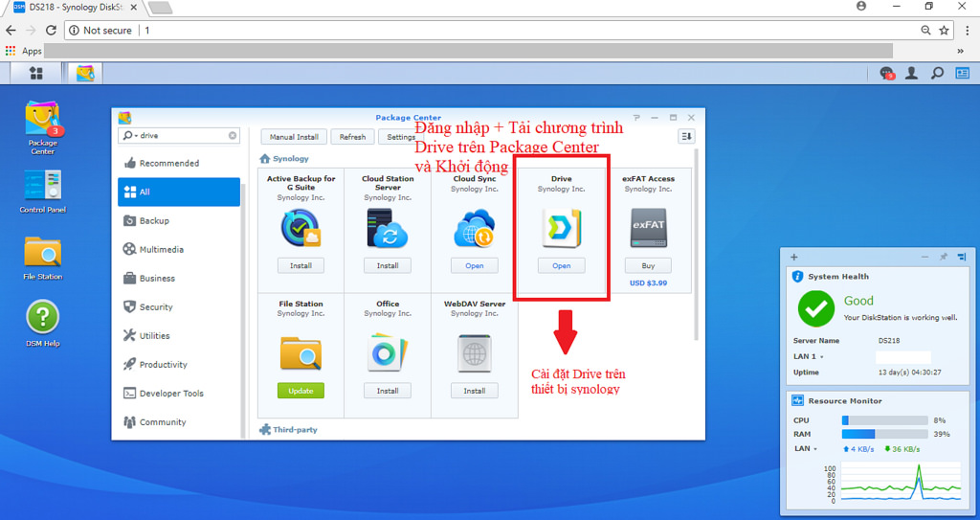980x520 pixels.
Task: Change the package list sort order icon
Action: tap(686, 136)
